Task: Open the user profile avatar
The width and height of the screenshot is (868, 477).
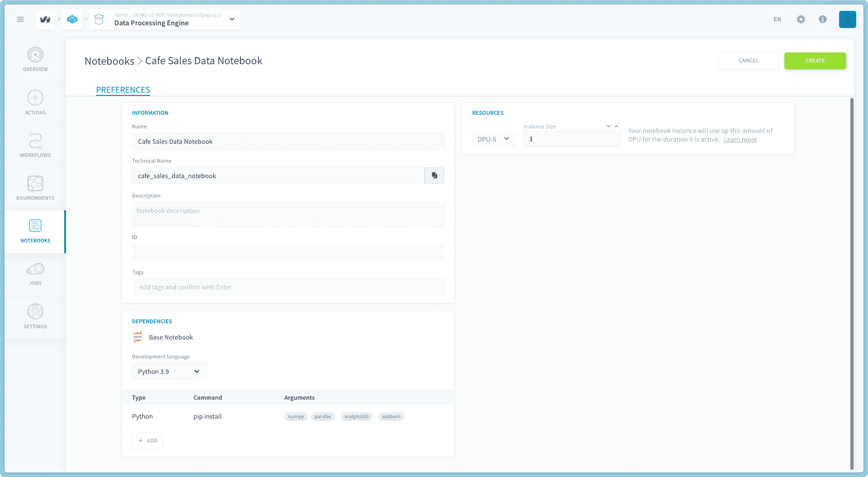Action: point(847,19)
